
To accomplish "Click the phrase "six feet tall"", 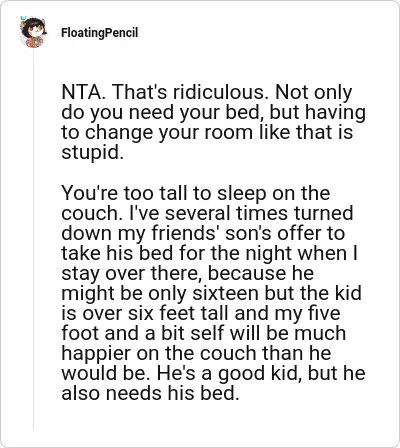I will (179, 313).
